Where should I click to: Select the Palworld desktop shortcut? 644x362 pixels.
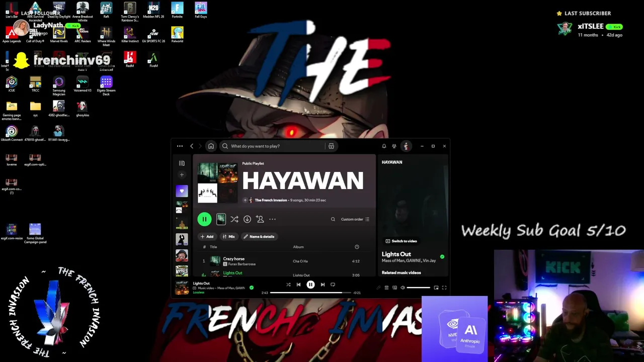tap(177, 35)
